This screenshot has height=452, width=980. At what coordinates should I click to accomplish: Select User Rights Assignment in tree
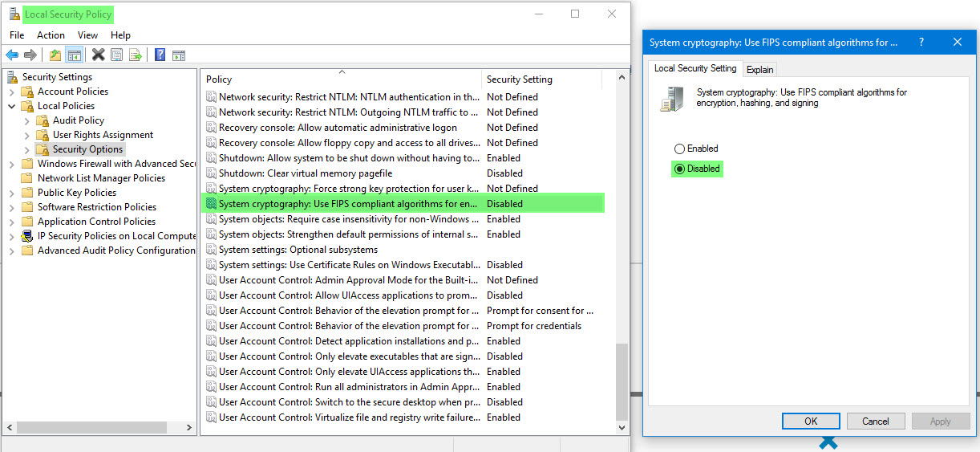point(103,135)
